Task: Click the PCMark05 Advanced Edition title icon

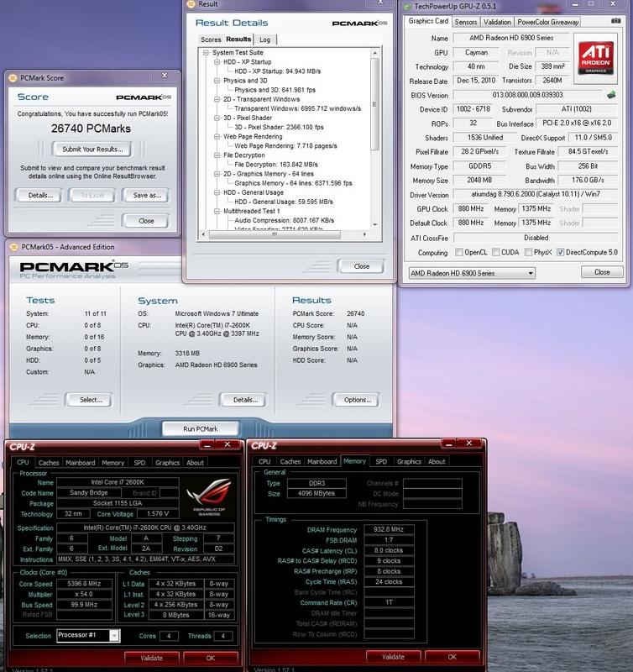Action: tap(13, 247)
